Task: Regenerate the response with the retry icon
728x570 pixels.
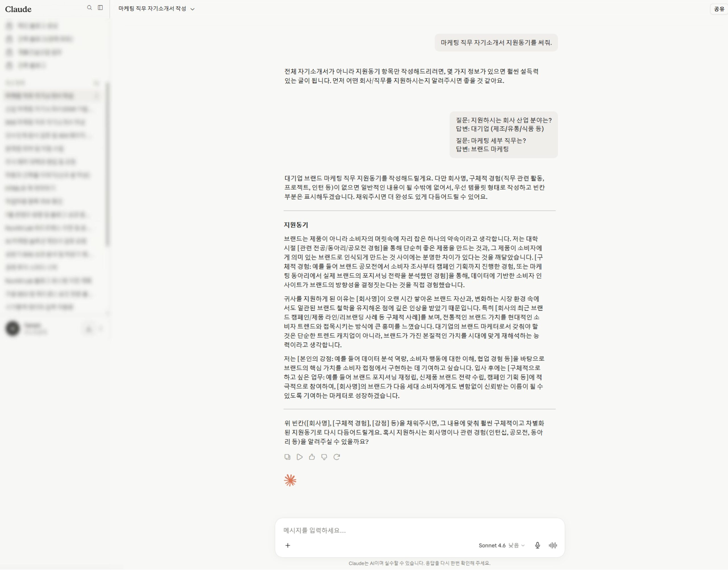Action: 337,457
